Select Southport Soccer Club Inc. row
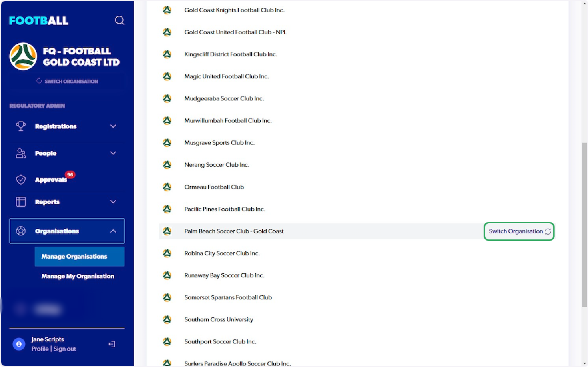The image size is (588, 367). coord(357,342)
